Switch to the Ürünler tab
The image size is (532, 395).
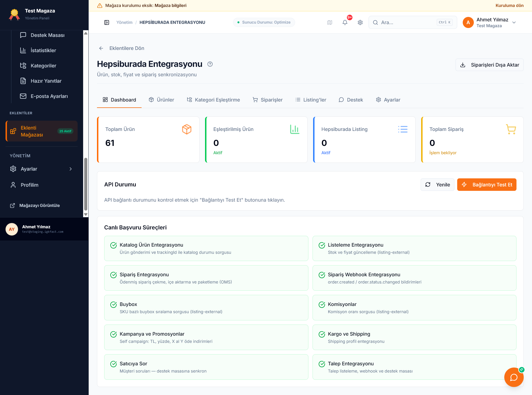tap(161, 100)
